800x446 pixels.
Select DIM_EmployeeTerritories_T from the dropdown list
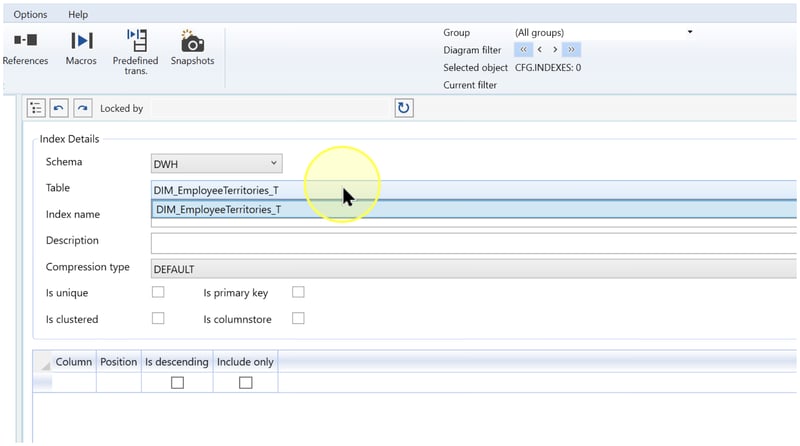tap(473, 209)
